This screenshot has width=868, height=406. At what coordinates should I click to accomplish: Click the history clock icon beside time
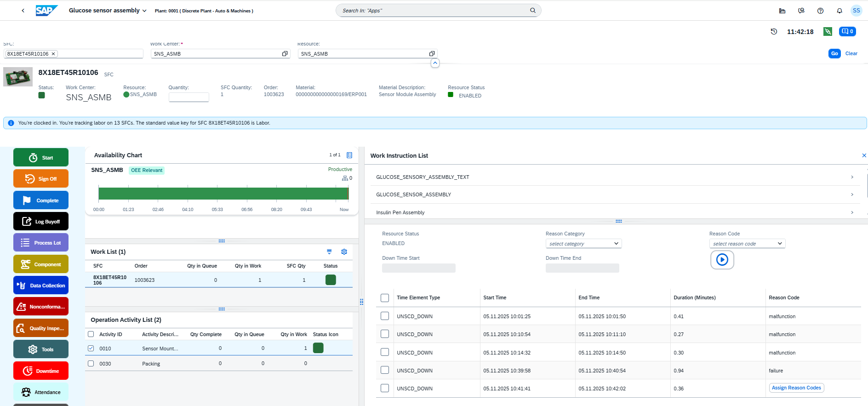774,31
